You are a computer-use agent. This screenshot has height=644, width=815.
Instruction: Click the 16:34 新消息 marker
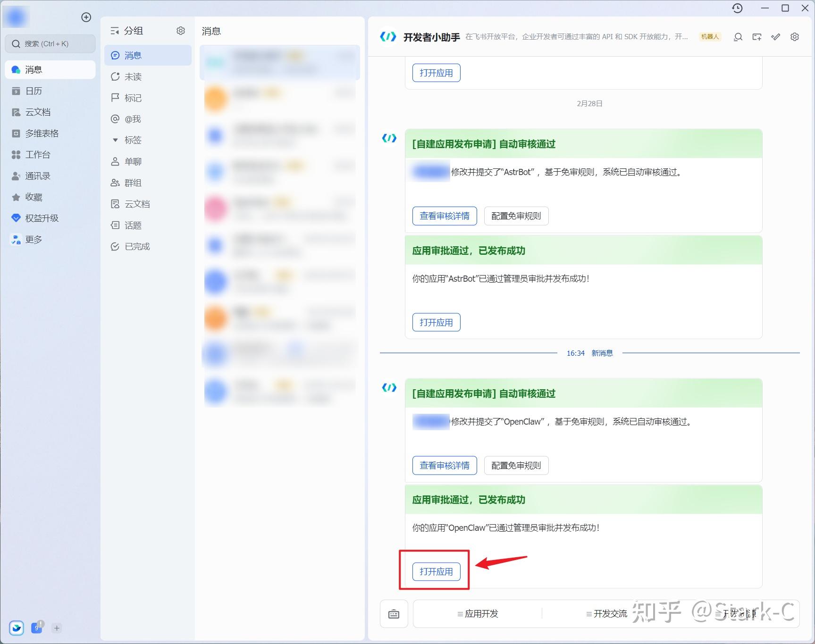click(589, 353)
